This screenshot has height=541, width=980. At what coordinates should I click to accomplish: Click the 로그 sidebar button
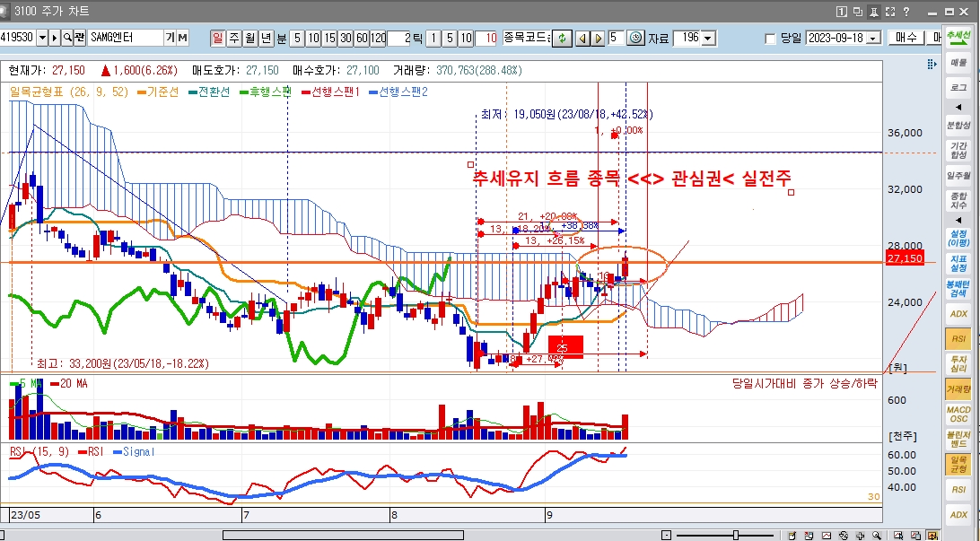[958, 87]
